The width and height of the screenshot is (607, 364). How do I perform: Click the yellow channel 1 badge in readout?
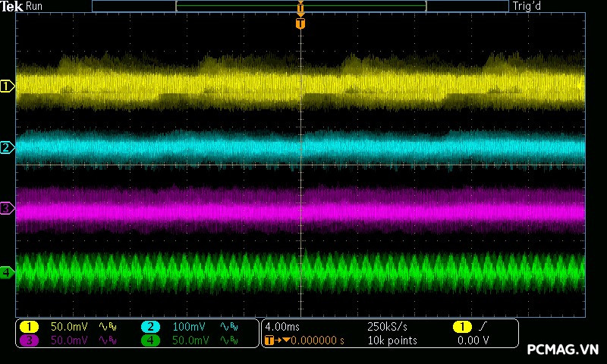(x=29, y=327)
